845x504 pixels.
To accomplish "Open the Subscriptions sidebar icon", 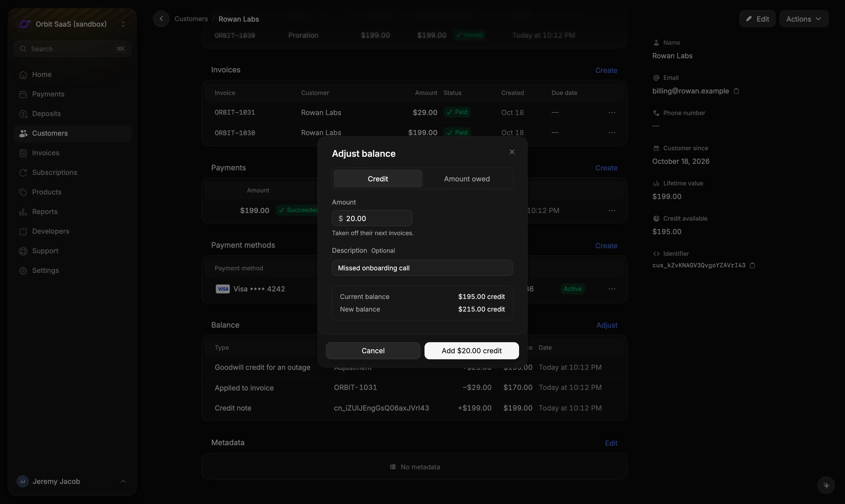I will coord(23,173).
